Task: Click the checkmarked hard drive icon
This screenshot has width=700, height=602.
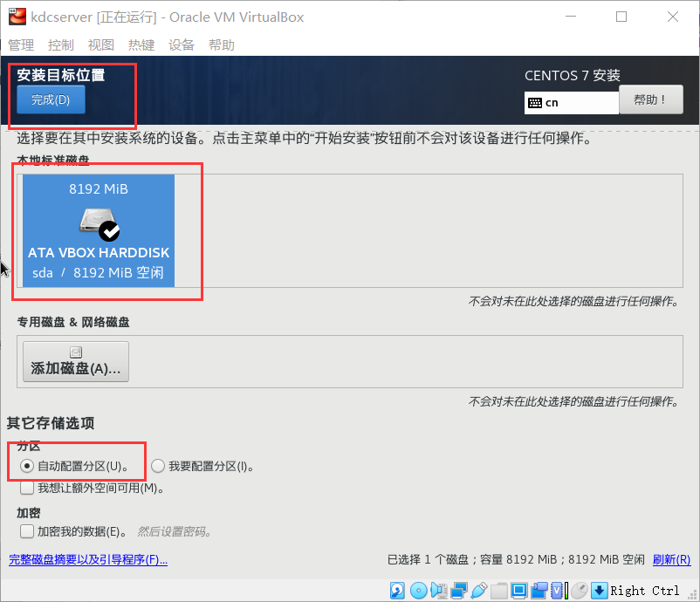Action: pos(100,224)
